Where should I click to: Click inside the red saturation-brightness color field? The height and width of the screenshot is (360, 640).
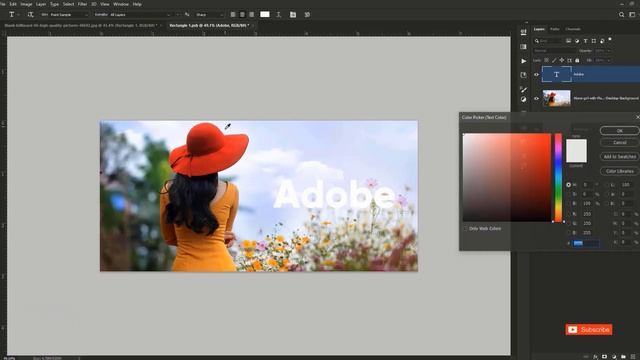[507, 178]
